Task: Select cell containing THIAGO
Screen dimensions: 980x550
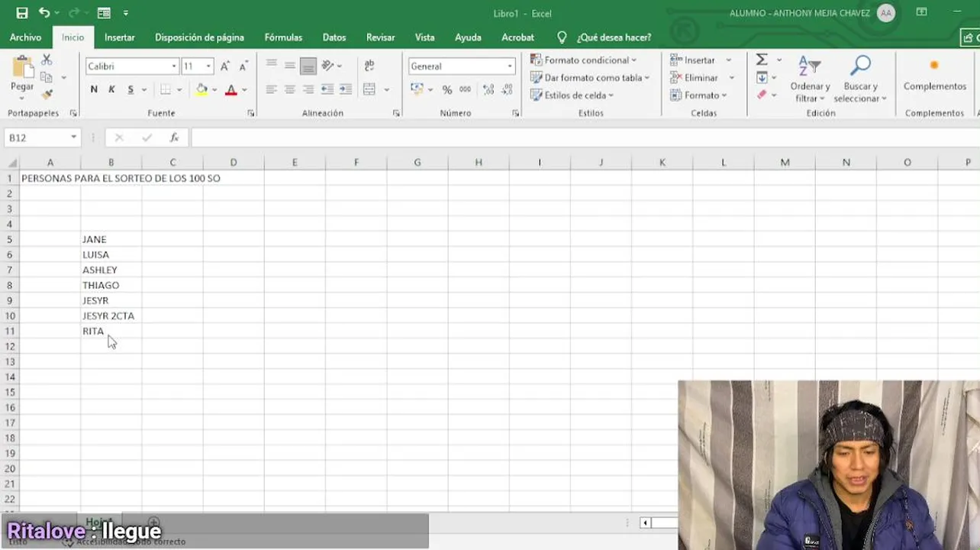Action: (x=111, y=285)
